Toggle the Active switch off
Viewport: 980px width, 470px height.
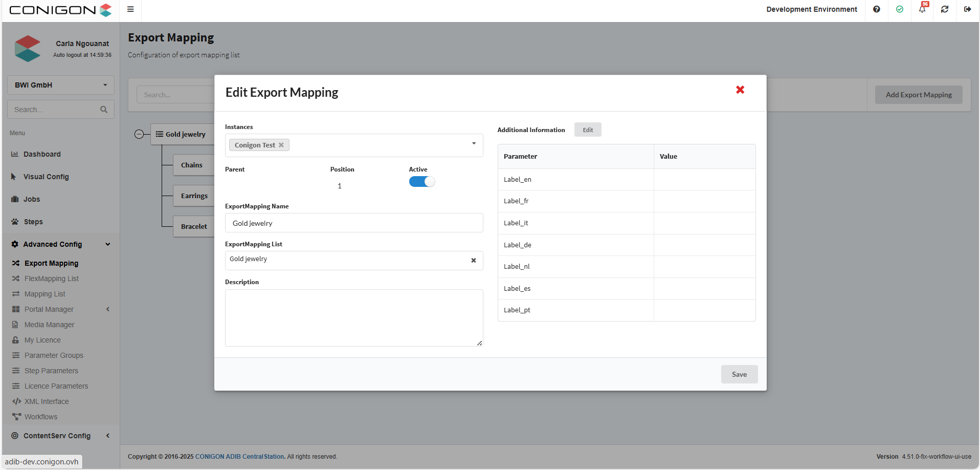tap(422, 182)
